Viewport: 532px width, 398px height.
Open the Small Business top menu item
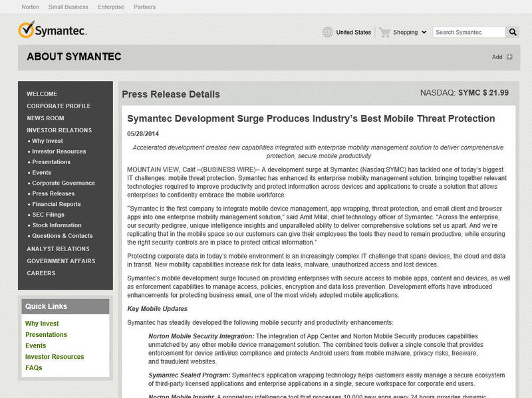(x=68, y=7)
